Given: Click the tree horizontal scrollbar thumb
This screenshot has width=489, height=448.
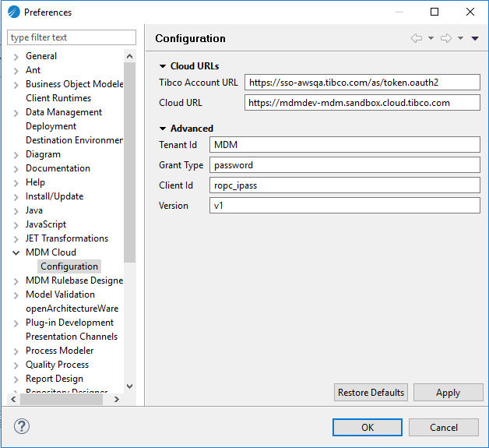Looking at the screenshot, I should tap(62, 400).
